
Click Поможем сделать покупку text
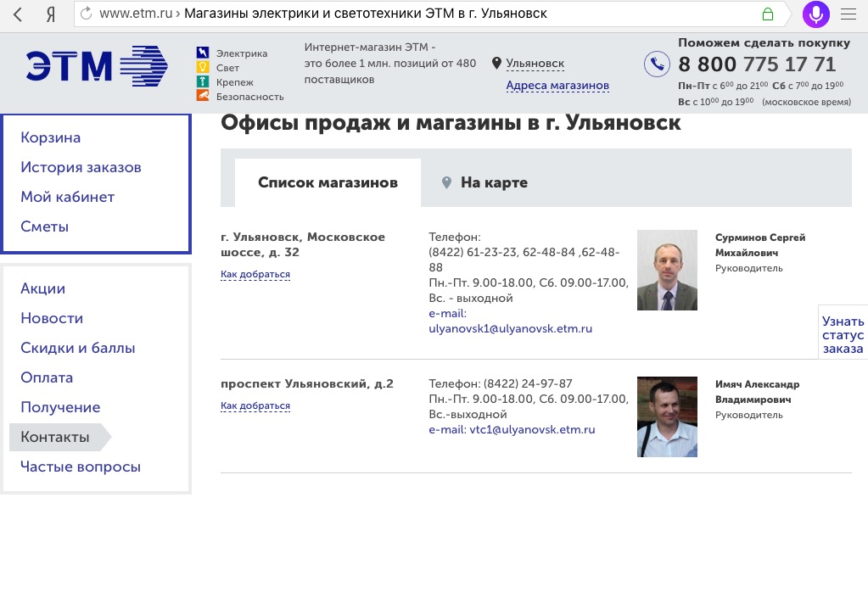[x=764, y=42]
